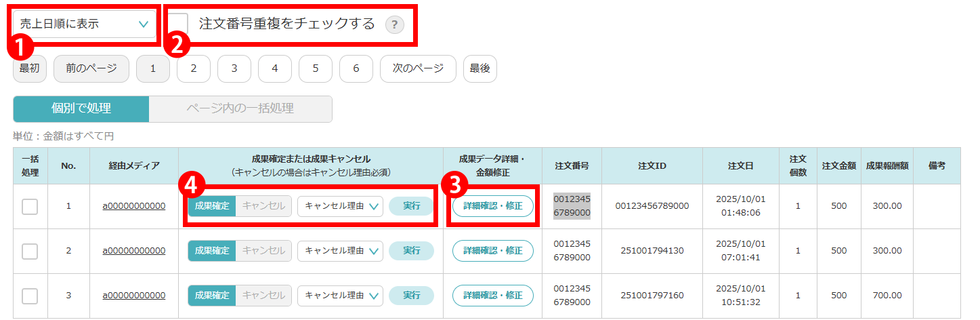
Task: Click the help question mark icon
Action: coord(394,25)
